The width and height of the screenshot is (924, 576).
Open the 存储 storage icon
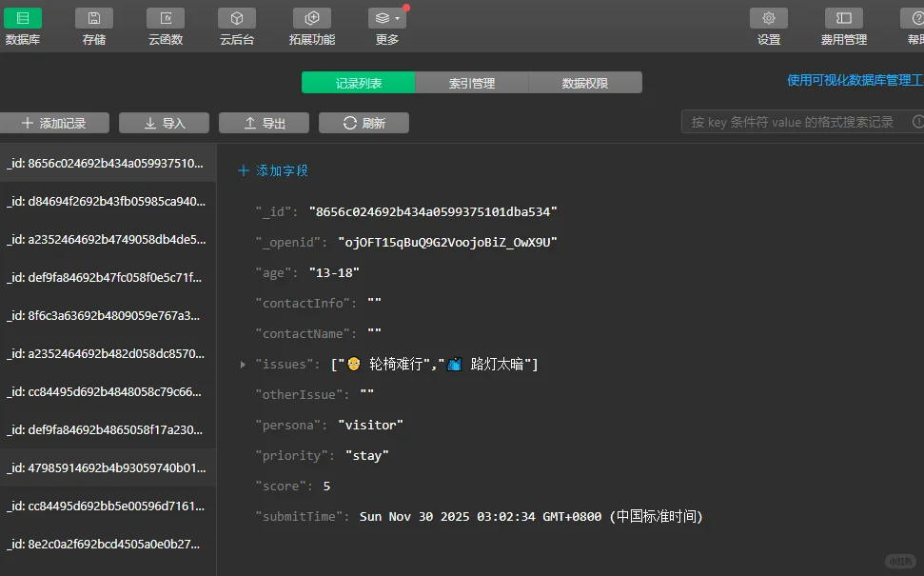pos(94,18)
